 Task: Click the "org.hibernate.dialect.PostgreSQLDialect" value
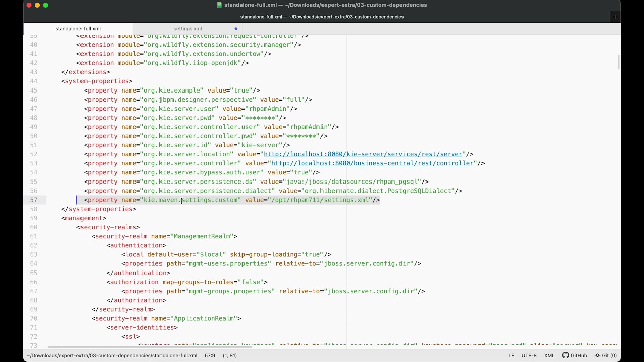coord(378,191)
